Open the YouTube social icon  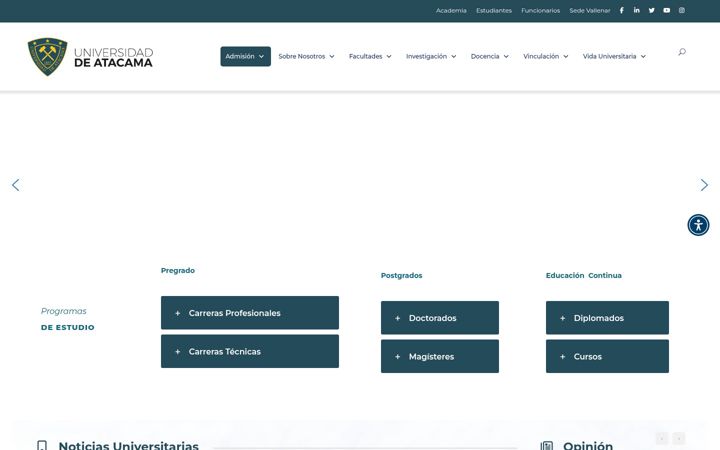coord(667,10)
